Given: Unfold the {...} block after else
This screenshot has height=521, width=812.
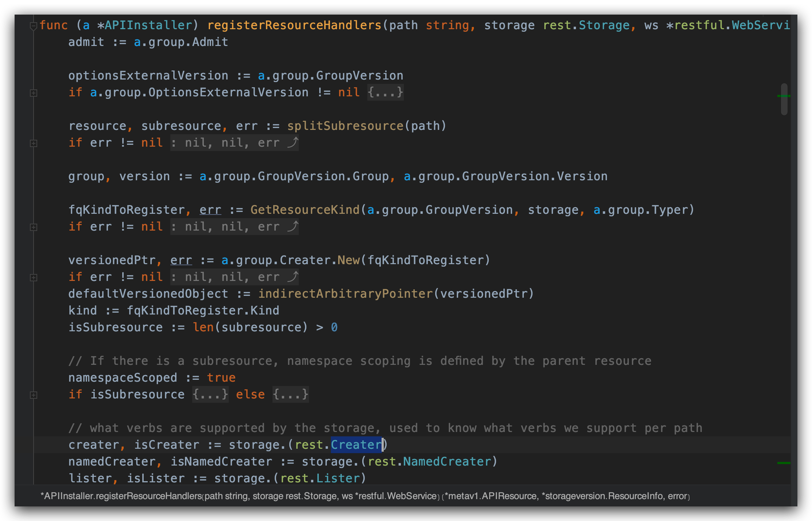Looking at the screenshot, I should coord(290,394).
